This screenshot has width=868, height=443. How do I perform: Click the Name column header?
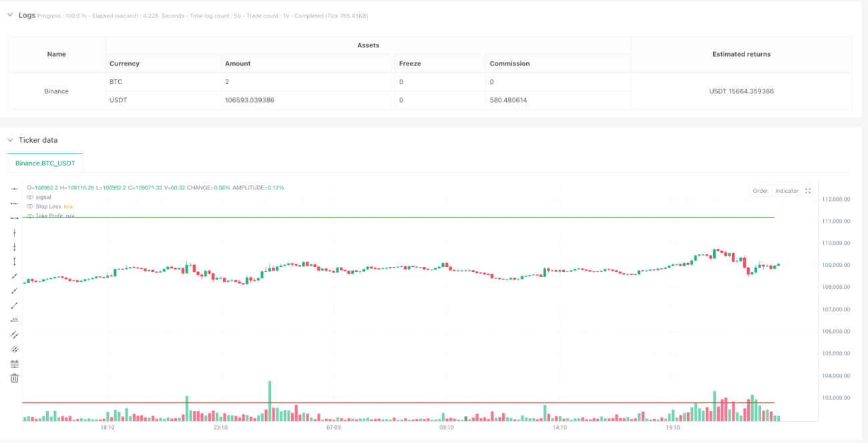[57, 54]
